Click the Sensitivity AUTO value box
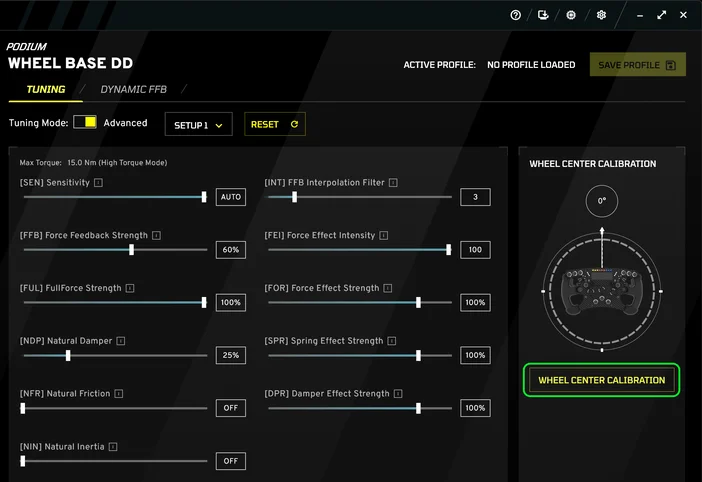This screenshot has width=702, height=482. [x=231, y=197]
